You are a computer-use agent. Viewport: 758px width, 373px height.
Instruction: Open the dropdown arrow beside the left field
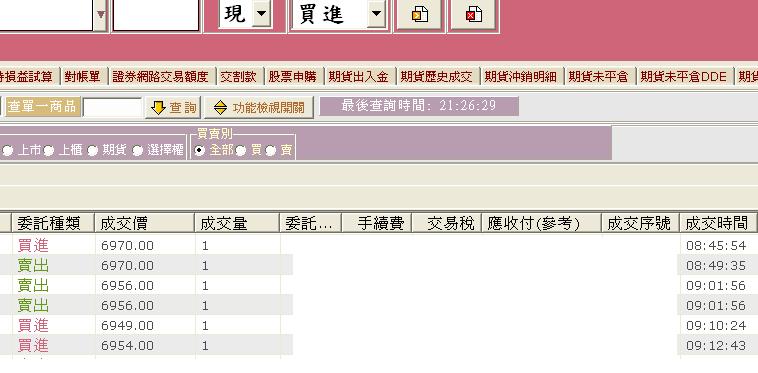pos(100,14)
